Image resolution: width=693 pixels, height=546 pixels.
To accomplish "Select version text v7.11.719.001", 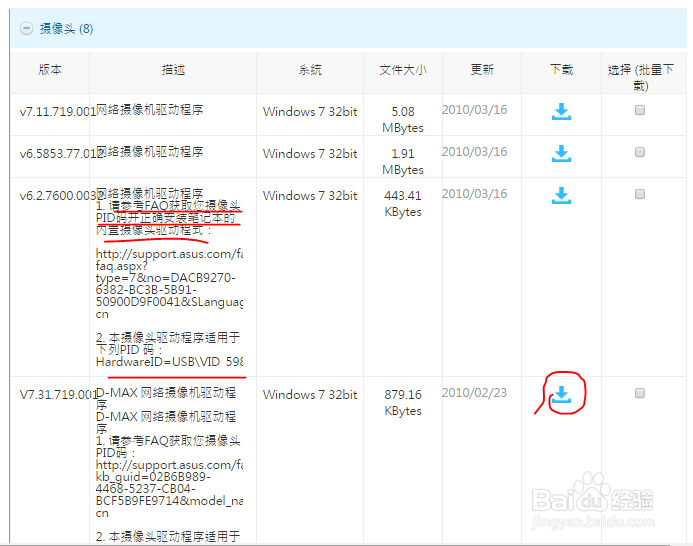I will [57, 111].
